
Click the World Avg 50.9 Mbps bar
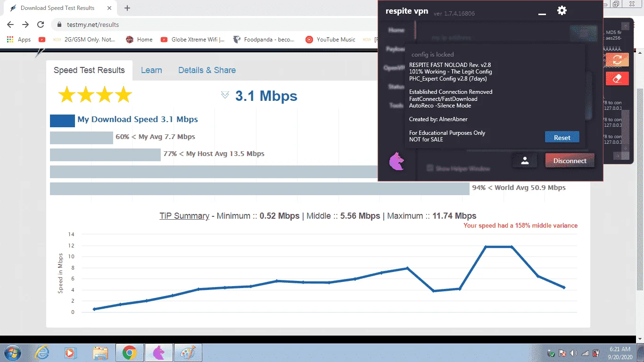coord(260,189)
